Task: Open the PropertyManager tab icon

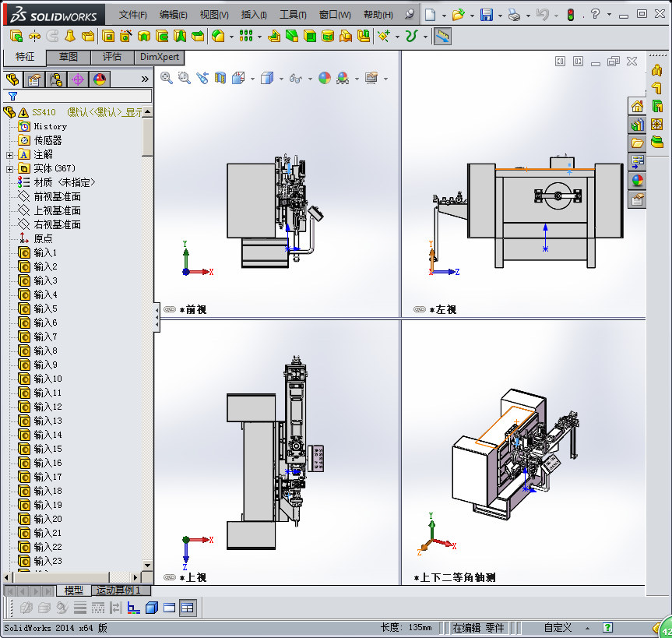Action: pos(33,79)
